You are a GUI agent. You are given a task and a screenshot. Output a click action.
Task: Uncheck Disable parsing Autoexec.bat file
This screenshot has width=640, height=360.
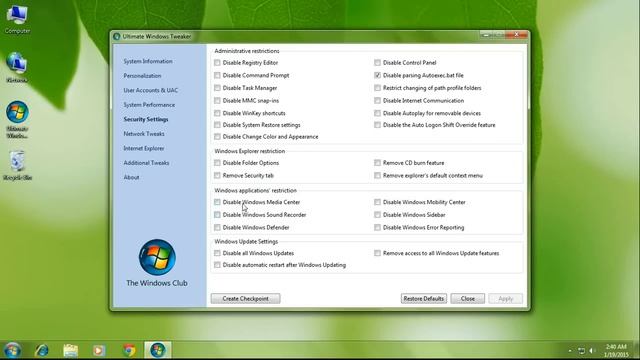point(377,75)
